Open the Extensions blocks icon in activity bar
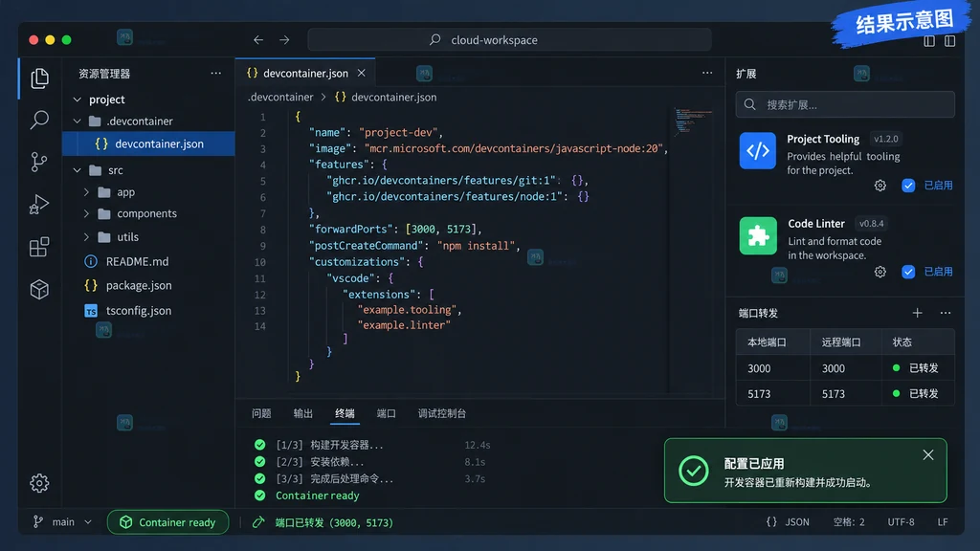This screenshot has height=551, width=980. tap(39, 247)
